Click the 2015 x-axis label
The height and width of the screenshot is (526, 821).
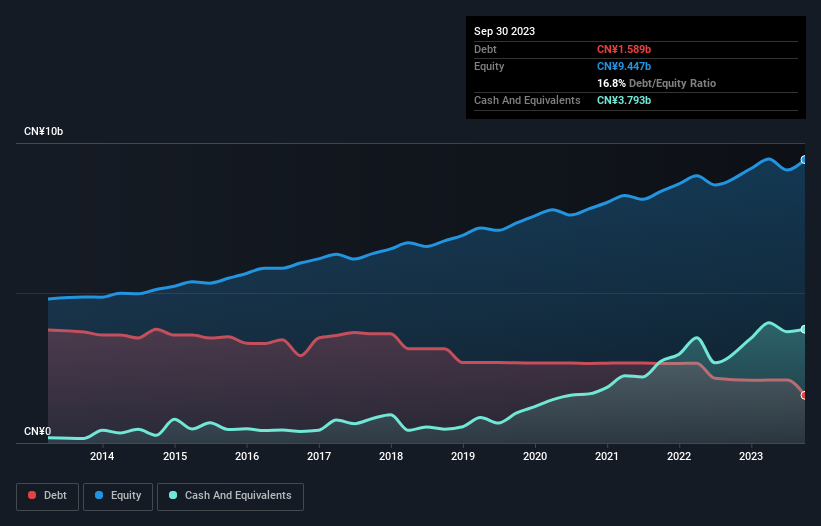pos(175,456)
